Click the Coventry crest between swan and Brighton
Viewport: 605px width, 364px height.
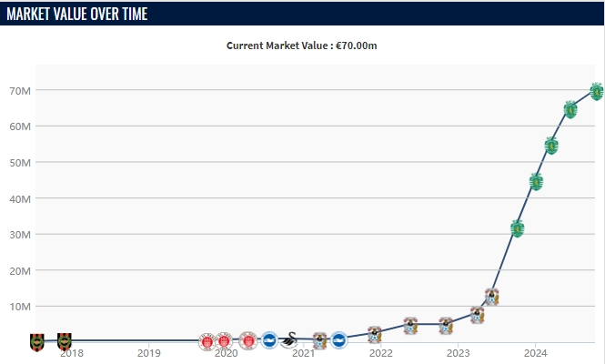319,341
